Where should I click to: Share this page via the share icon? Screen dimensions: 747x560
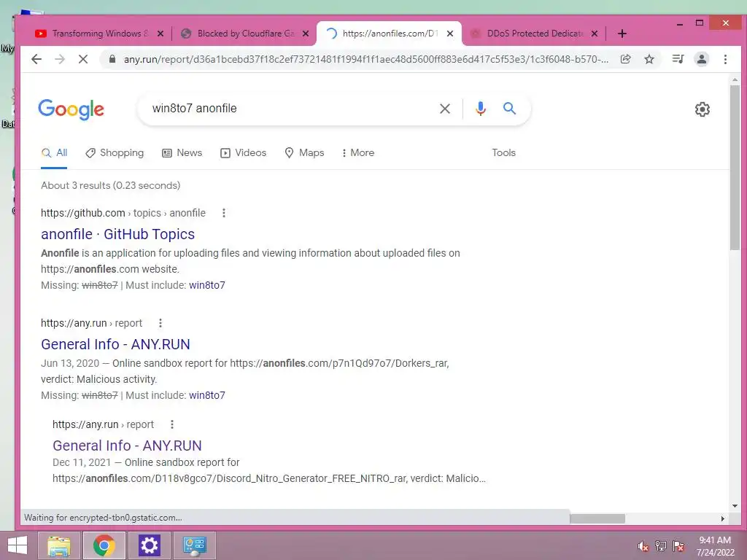click(x=625, y=59)
